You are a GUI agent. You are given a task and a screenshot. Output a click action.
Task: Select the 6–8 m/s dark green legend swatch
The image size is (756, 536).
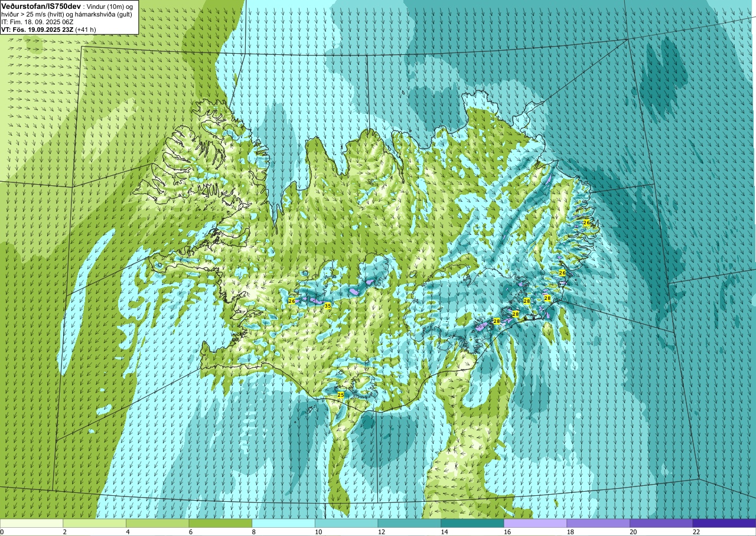[x=220, y=523]
